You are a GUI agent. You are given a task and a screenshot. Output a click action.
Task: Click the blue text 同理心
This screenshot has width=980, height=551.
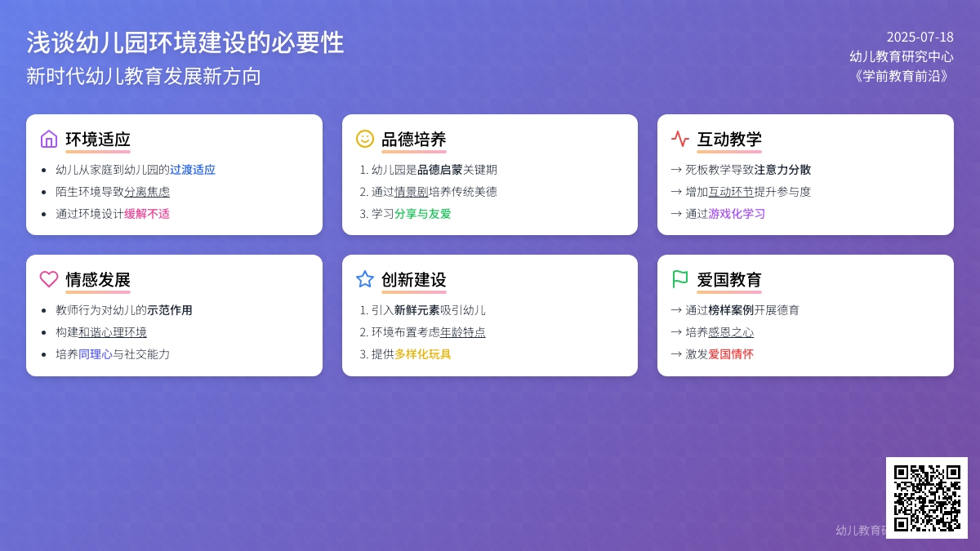[x=96, y=354]
